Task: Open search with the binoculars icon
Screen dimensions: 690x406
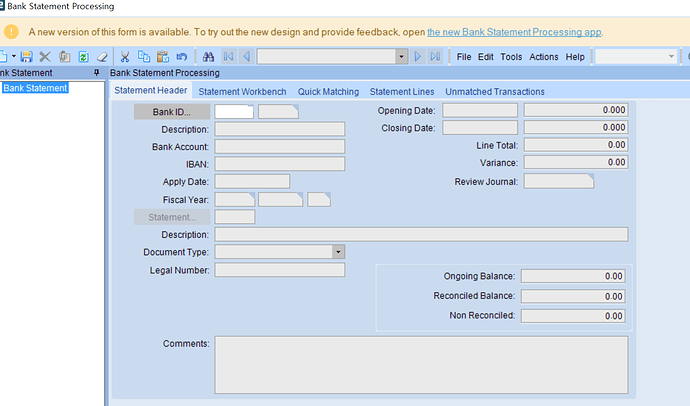Action: (x=209, y=57)
